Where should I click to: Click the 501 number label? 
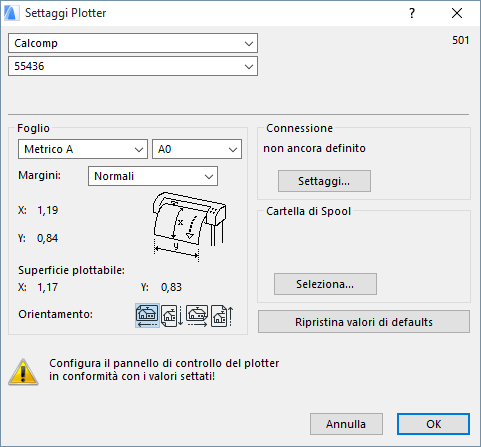point(460,40)
